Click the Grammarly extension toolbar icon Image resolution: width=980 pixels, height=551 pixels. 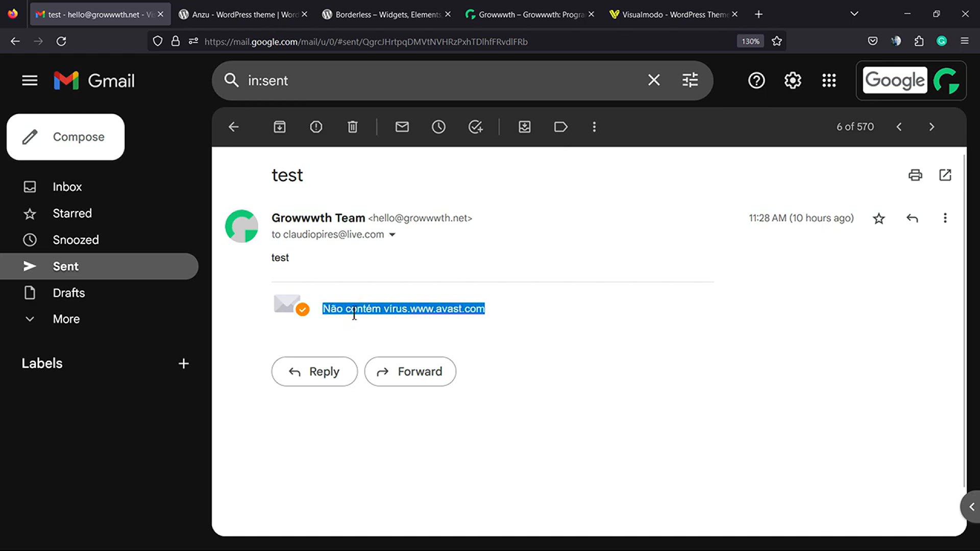pyautogui.click(x=942, y=41)
